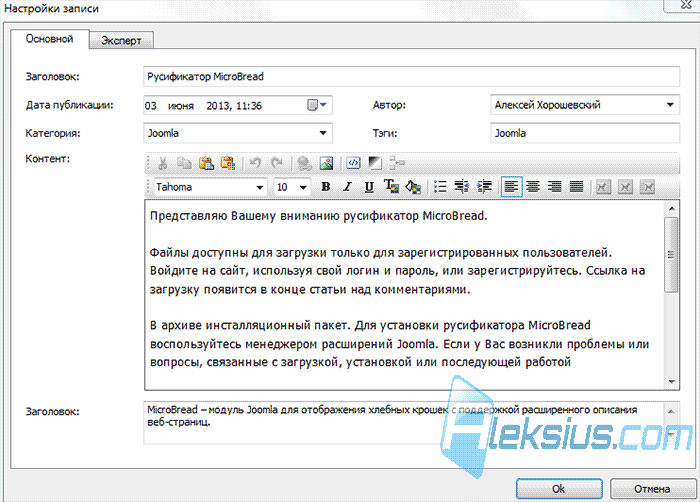The image size is (700, 502).
Task: Click the Тэги input field
Action: click(x=585, y=133)
